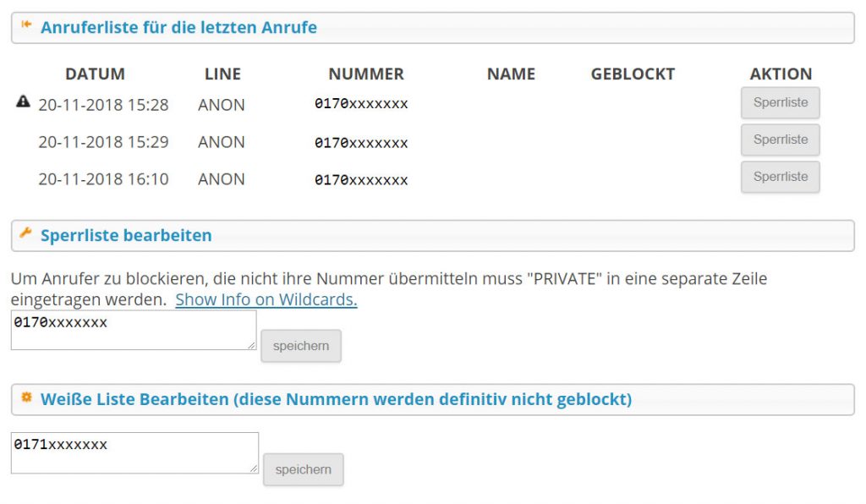The image size is (866, 504).
Task: Select the number in the 16:10 call row
Action: (361, 180)
